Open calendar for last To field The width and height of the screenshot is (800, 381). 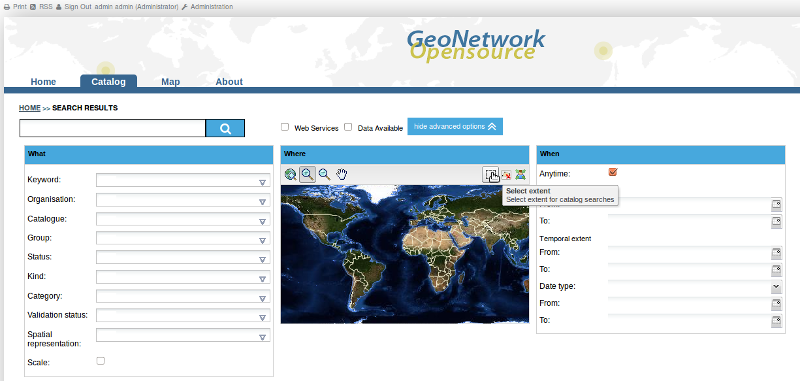(x=777, y=321)
